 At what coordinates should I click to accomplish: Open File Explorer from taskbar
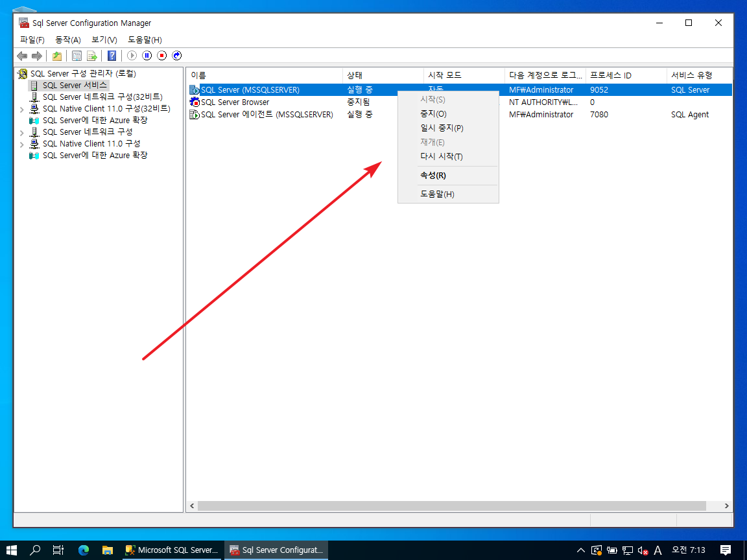tap(108, 550)
